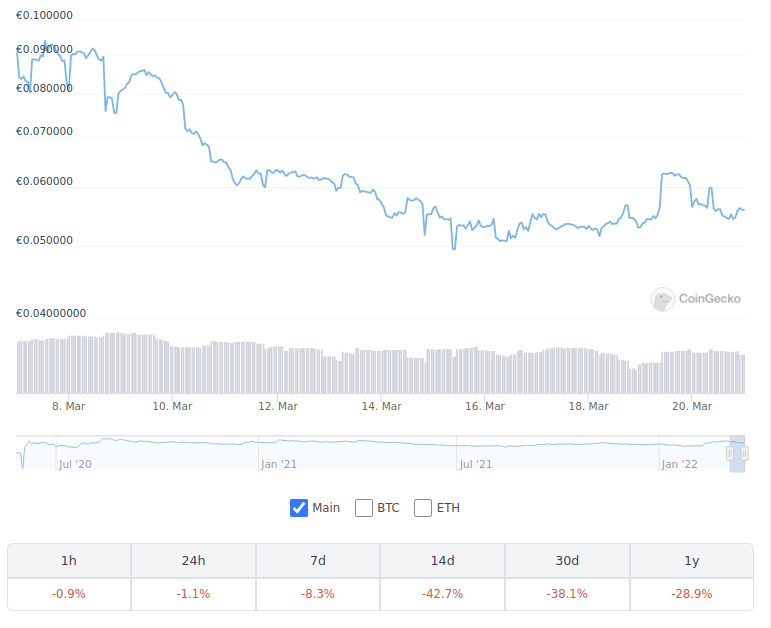This screenshot has width=771, height=628.
Task: Select the 24h timeframe tab
Action: point(193,561)
